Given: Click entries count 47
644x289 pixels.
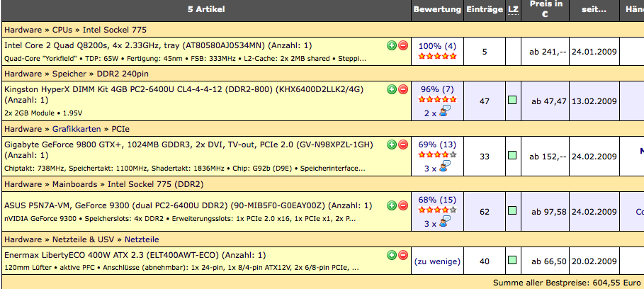Looking at the screenshot, I should coord(485,101).
